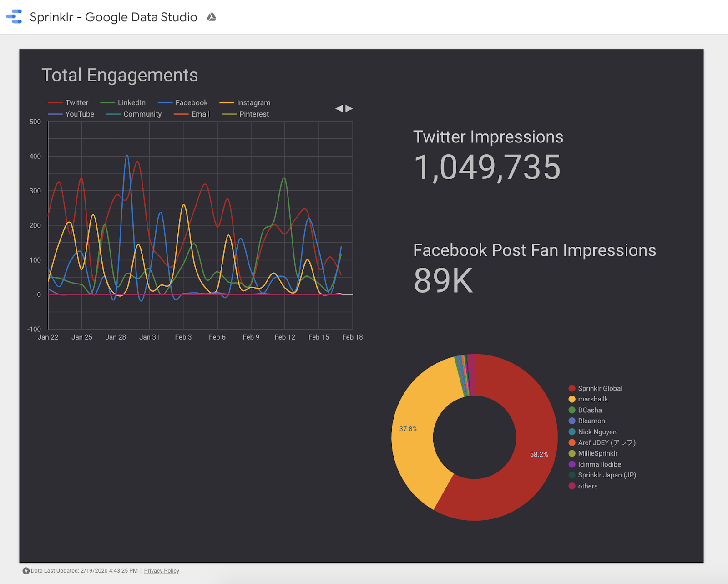This screenshot has width=728, height=584.
Task: Click Nick Nguyen in donut legend
Action: pos(592,432)
